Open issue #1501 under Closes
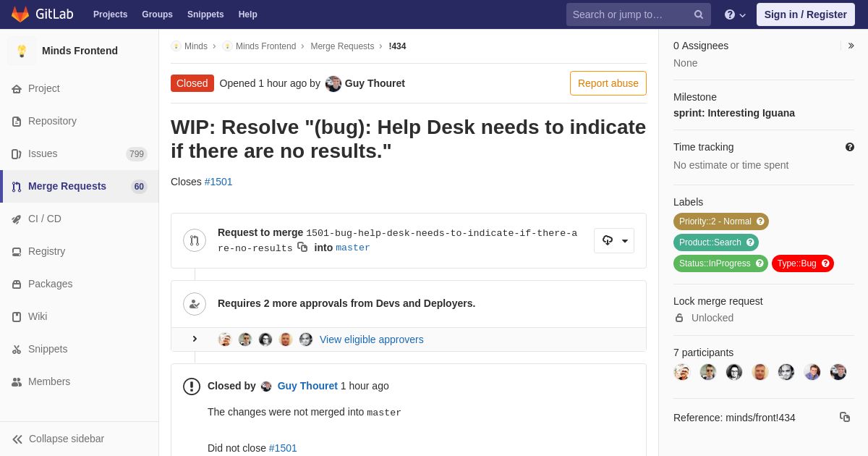This screenshot has width=868, height=456. point(218,182)
